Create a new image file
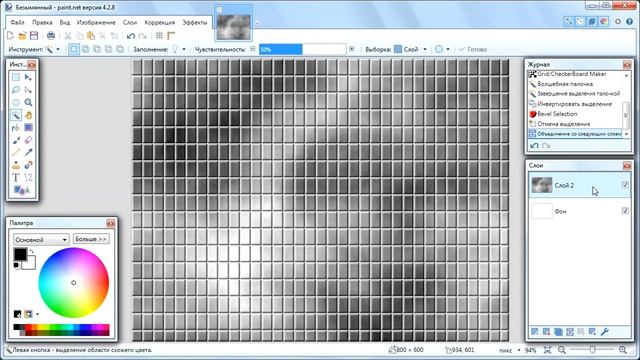640x360 pixels. coord(11,36)
